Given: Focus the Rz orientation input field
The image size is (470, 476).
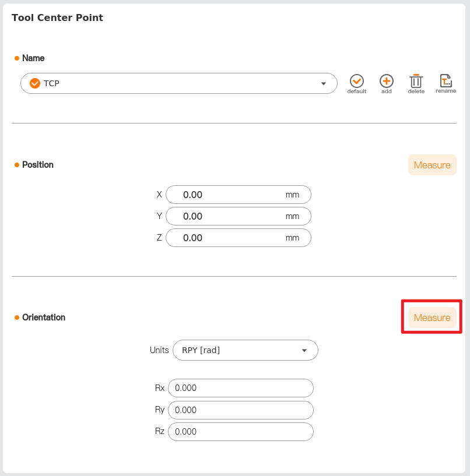Looking at the screenshot, I should 240,432.
